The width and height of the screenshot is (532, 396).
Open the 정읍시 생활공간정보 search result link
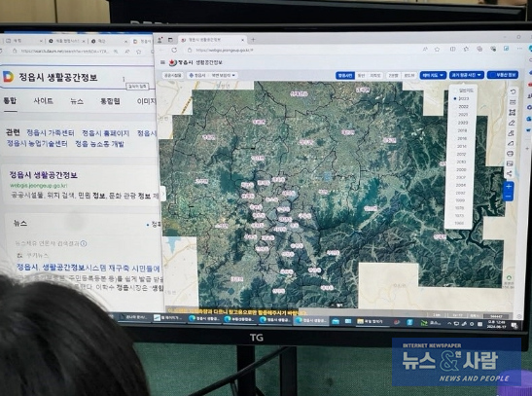[x=43, y=175]
